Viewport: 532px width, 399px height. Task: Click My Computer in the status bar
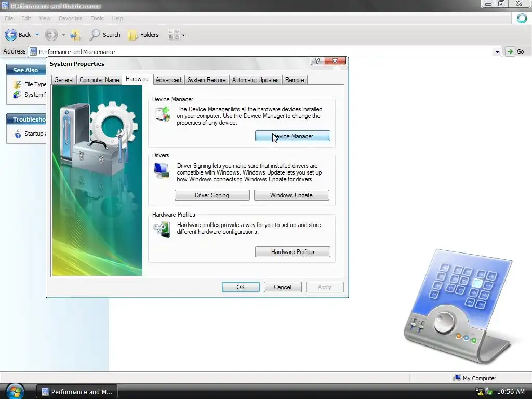point(475,378)
